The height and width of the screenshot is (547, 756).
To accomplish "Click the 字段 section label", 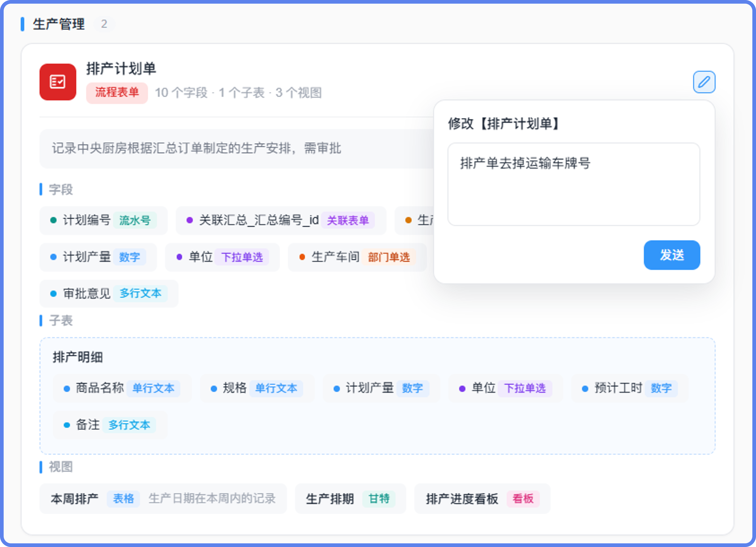I will [x=61, y=190].
